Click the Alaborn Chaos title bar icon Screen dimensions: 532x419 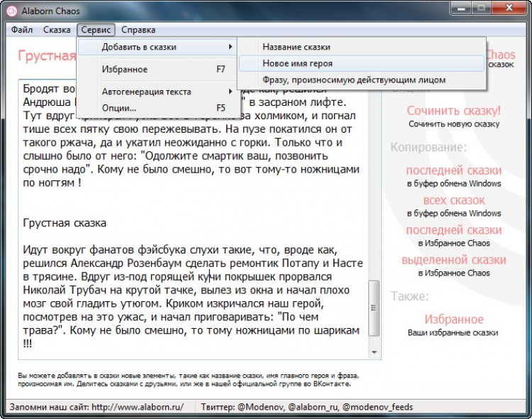point(12,11)
